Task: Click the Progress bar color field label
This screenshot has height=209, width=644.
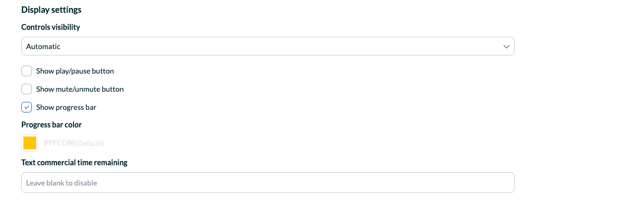Action: (52, 125)
